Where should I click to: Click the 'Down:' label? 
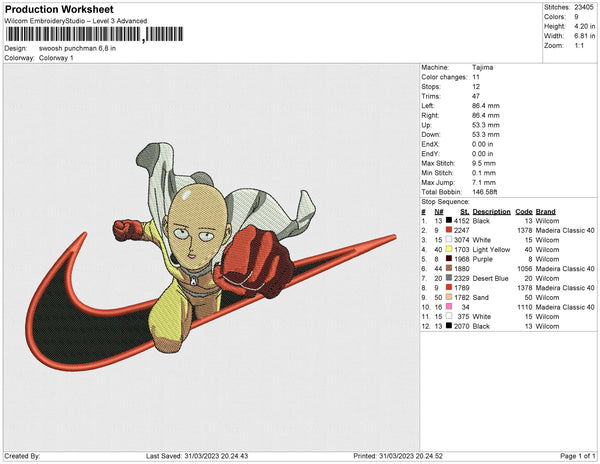[431, 135]
